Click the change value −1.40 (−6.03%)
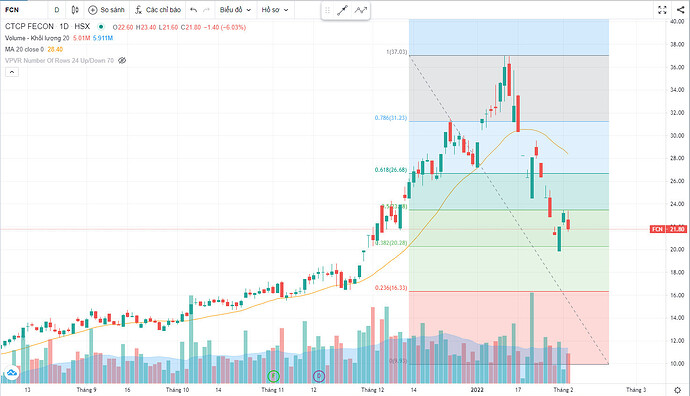This screenshot has width=690, height=396. click(225, 27)
